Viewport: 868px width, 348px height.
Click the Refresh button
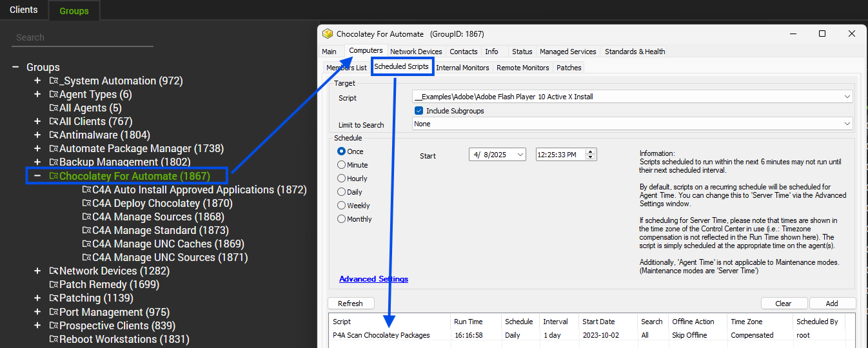tap(350, 303)
